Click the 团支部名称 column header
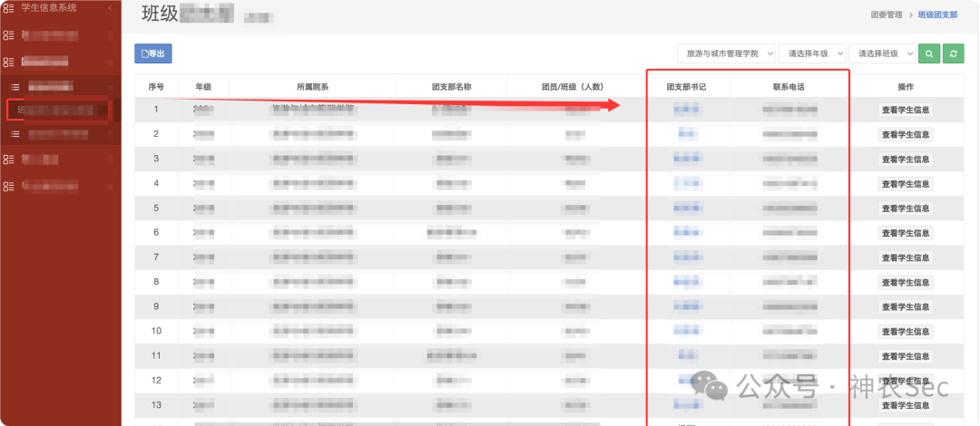Screen dimensions: 980x426 [452, 87]
